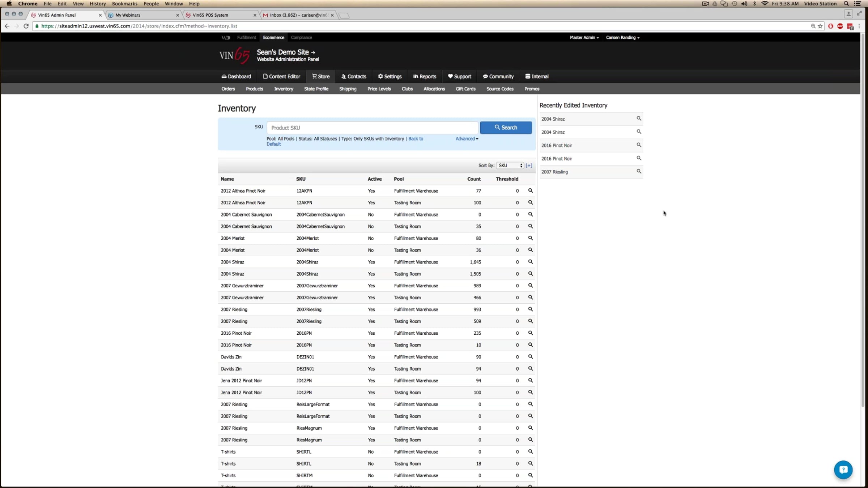Bookmark page using star icon in address bar

pyautogui.click(x=820, y=26)
